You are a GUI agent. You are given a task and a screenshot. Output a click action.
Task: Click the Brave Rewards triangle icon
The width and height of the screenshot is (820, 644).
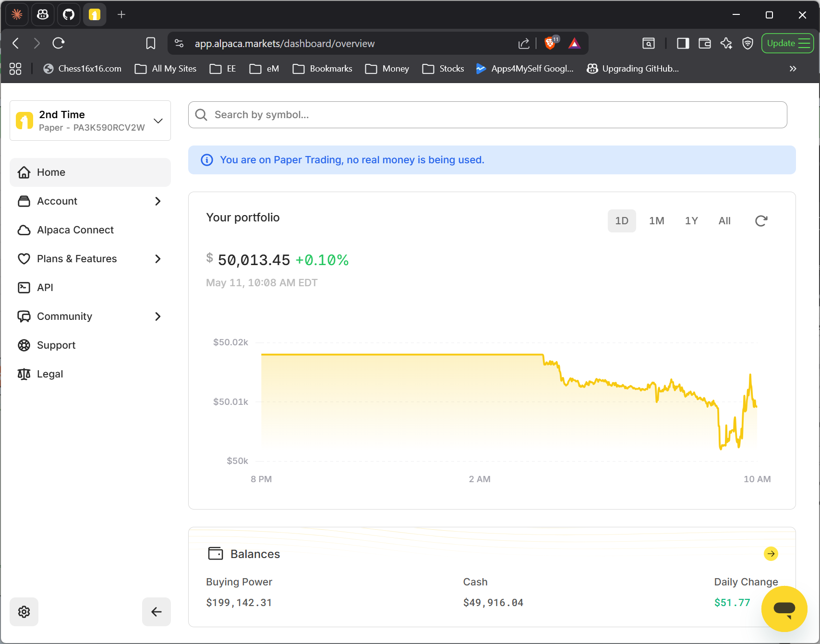point(574,44)
